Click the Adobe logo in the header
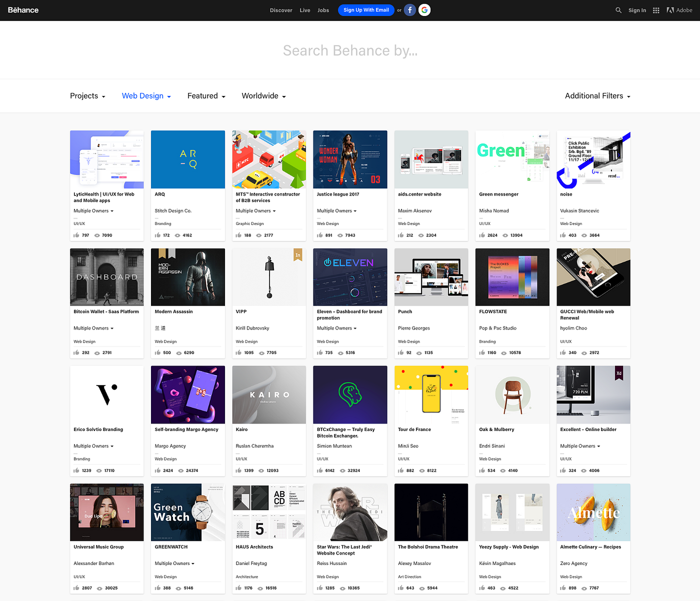This screenshot has height=601, width=700. coord(679,10)
